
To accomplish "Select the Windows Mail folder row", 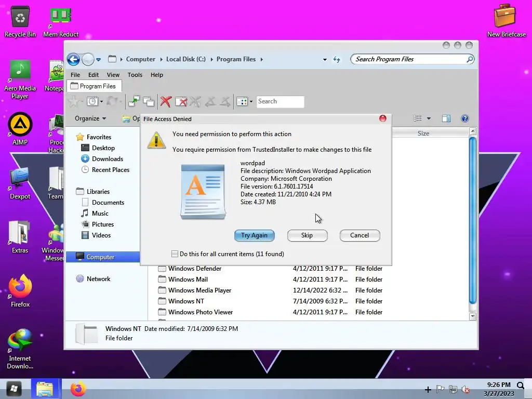I will click(x=270, y=279).
